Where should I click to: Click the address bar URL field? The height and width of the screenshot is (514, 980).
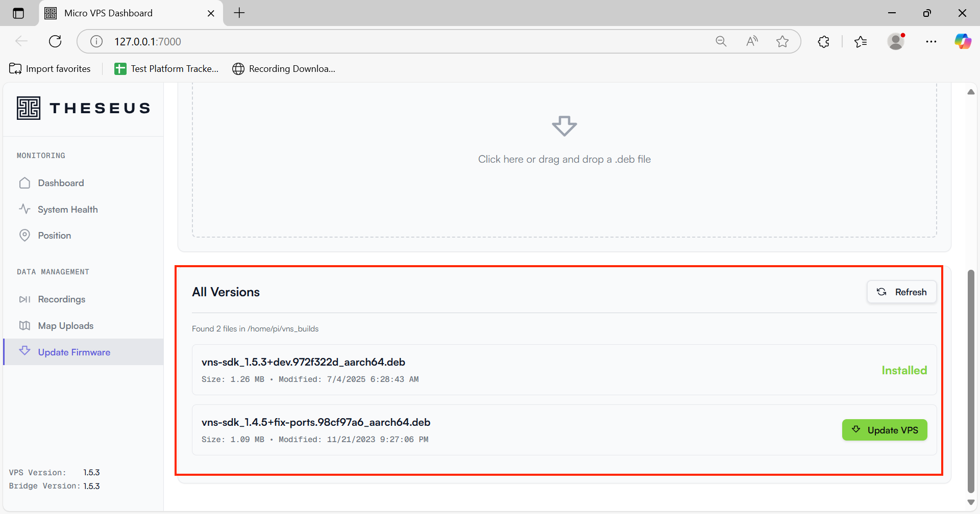coord(357,41)
